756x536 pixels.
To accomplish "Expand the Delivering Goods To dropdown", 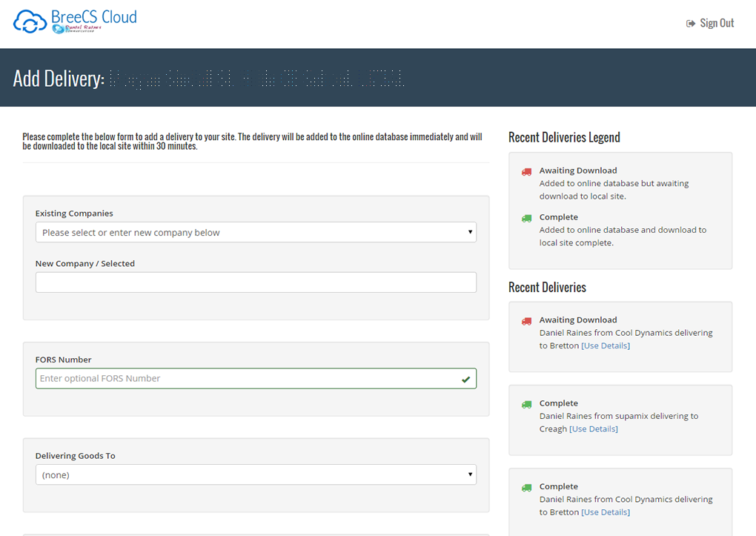I will [x=256, y=474].
